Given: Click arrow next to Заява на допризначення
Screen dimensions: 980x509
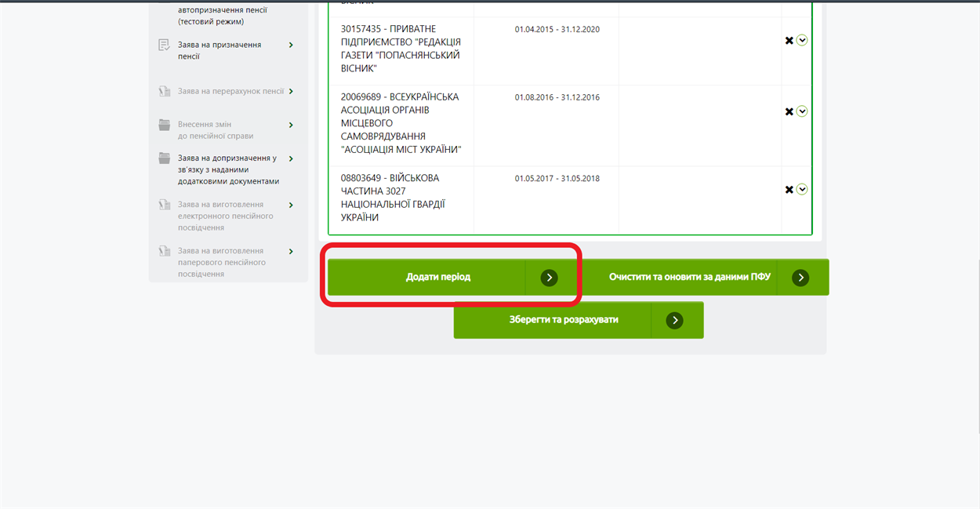Looking at the screenshot, I should tap(291, 158).
